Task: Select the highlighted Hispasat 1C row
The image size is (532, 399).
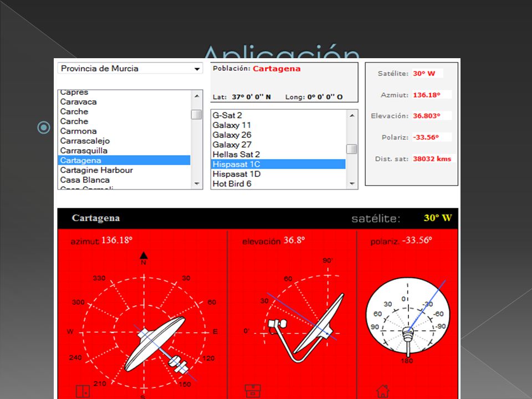Action: point(278,164)
